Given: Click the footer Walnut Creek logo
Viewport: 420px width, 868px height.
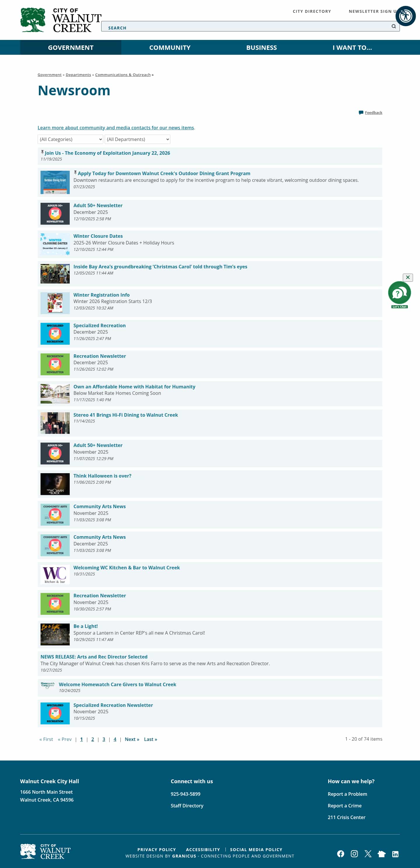Looking at the screenshot, I should pyautogui.click(x=45, y=851).
